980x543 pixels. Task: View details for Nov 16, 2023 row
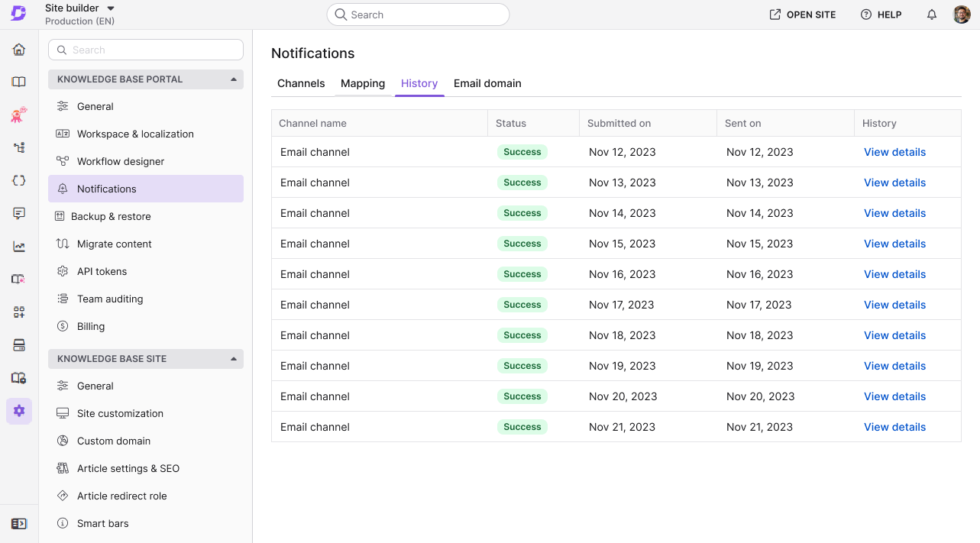[x=894, y=274]
